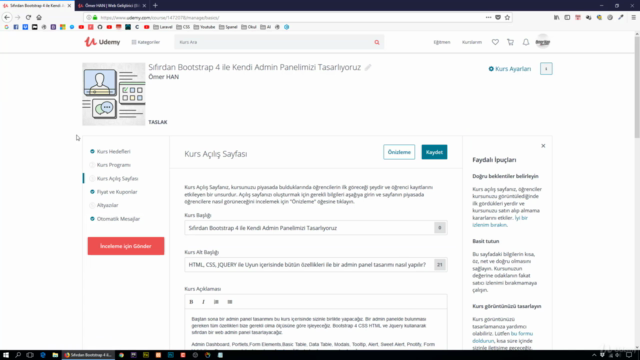Viewport: 640px width, 360px height.
Task: Go to Altyazılar section
Action: (x=107, y=205)
